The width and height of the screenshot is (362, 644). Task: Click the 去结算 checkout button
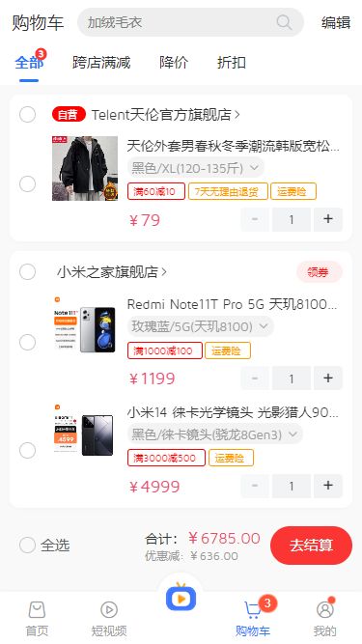click(311, 546)
